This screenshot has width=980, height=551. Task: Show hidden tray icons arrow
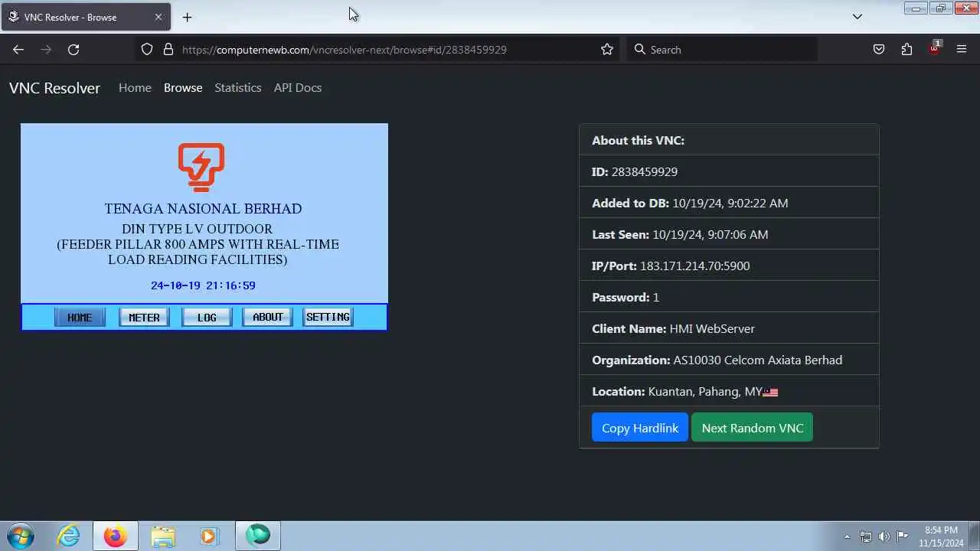click(x=847, y=536)
